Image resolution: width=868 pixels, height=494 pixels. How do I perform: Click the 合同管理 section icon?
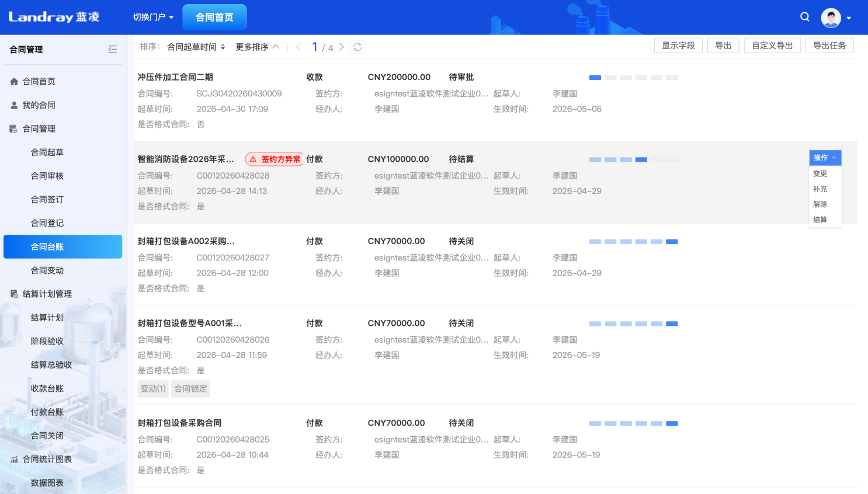point(14,129)
